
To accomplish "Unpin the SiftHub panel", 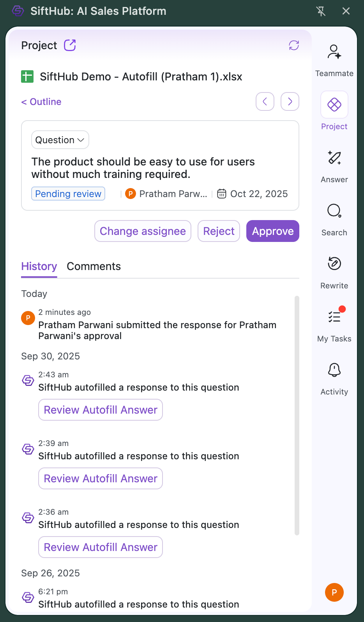I will click(321, 11).
